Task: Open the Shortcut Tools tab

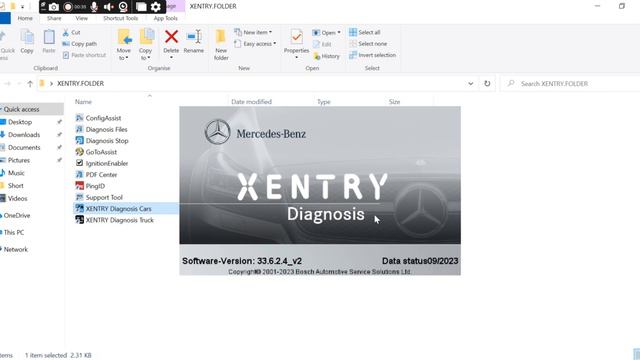Action: tap(120, 18)
